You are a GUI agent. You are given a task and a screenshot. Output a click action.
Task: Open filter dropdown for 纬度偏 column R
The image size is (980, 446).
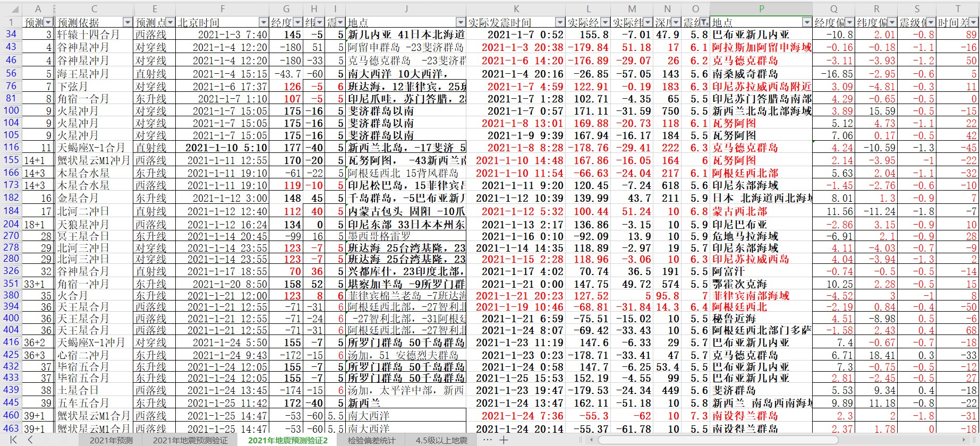tap(892, 22)
